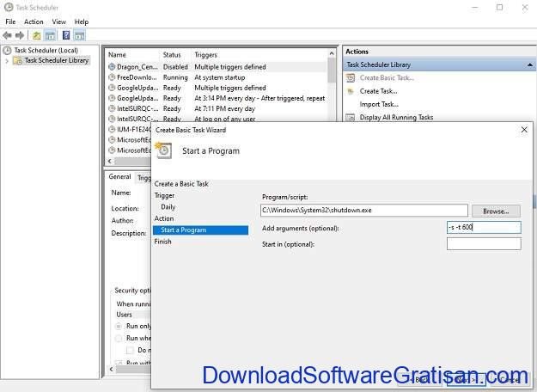The image size is (537, 392).
Task: Select the Dragon_Cen... task row
Action: 217,67
